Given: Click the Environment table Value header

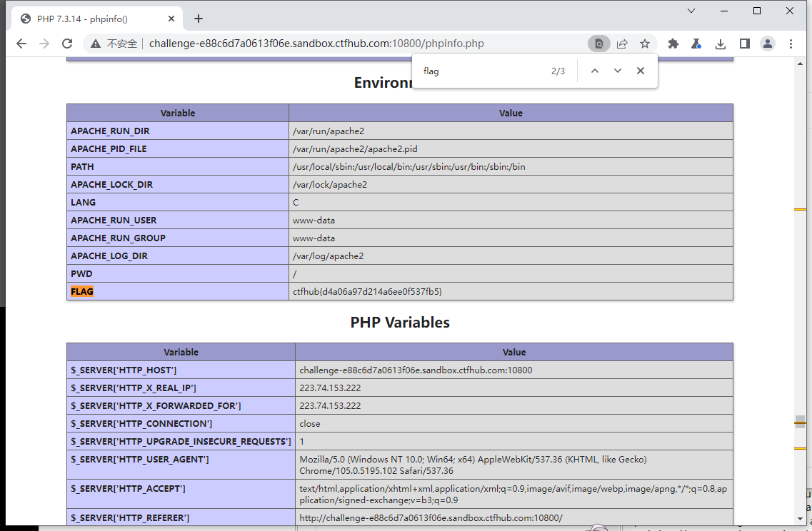Looking at the screenshot, I should click(511, 113).
